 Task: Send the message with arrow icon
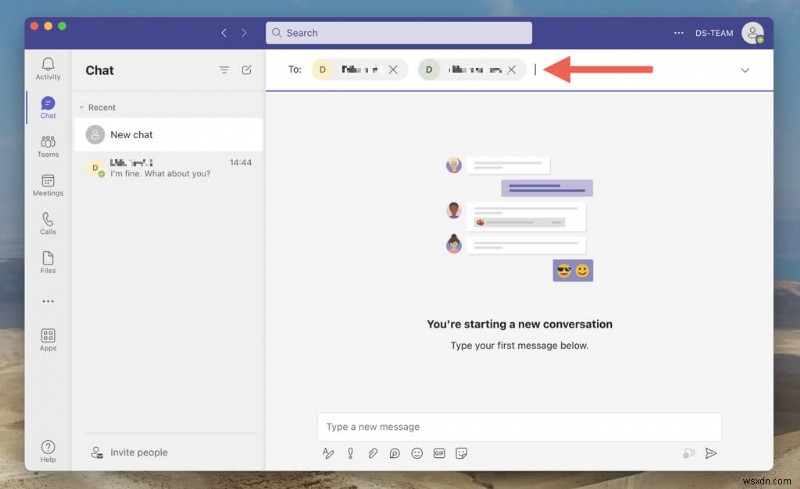click(x=711, y=453)
